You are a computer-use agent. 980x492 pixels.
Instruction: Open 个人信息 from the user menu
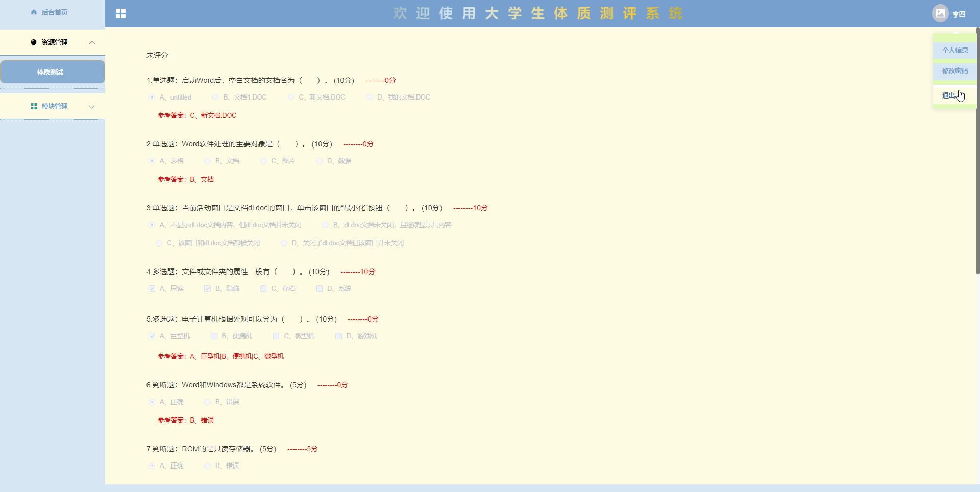point(955,50)
